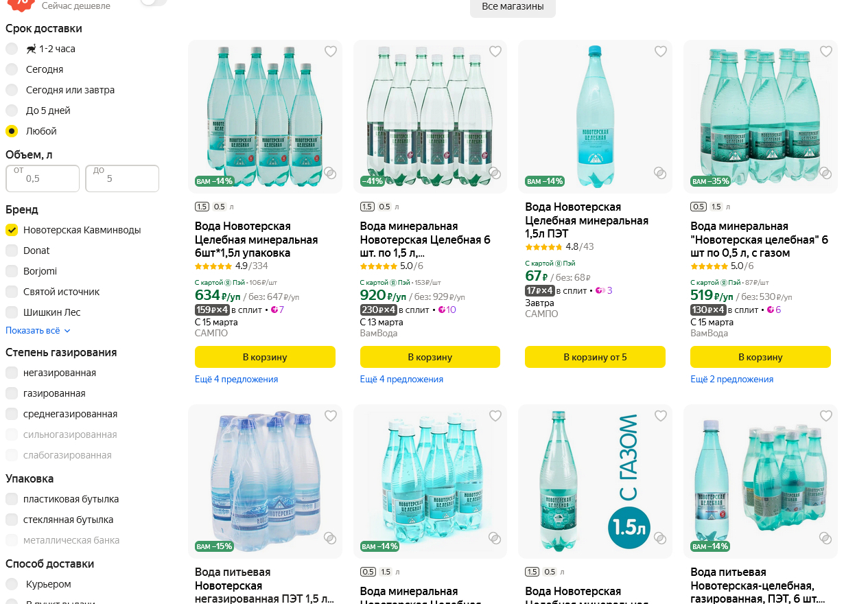The height and width of the screenshot is (604, 868).
Task: Click heart on the 519₽ 0,5 л pack
Action: click(x=826, y=51)
